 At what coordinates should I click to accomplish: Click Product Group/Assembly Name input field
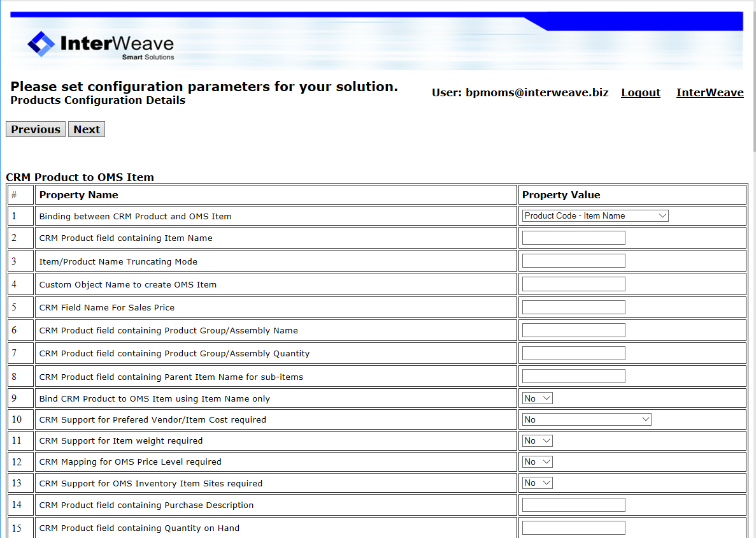(x=573, y=330)
